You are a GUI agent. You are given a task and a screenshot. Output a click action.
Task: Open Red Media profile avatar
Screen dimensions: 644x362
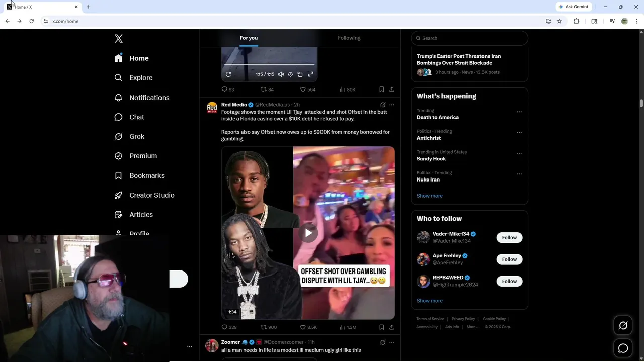click(212, 108)
